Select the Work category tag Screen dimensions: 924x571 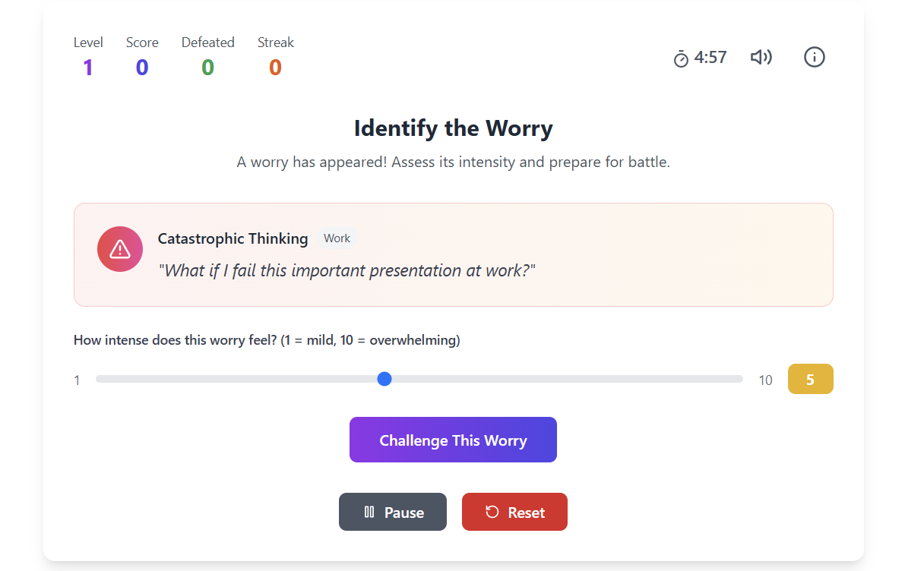[336, 238]
